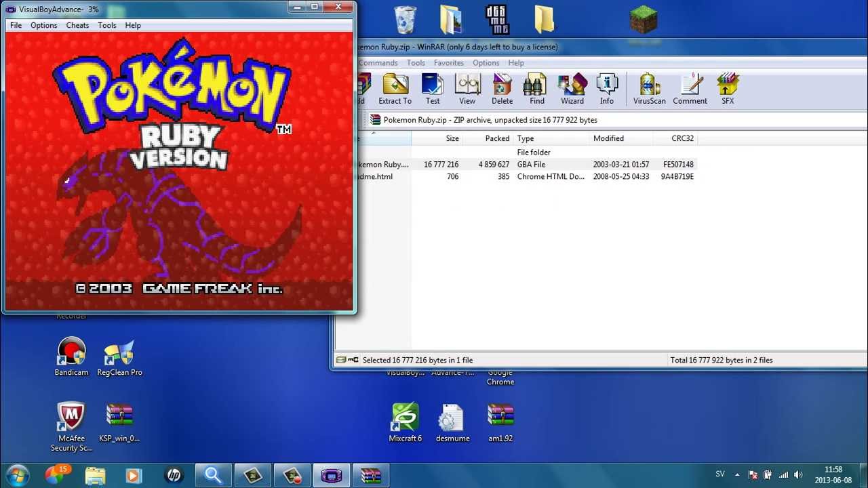Click the volume speaker tray icon
Image resolution: width=868 pixels, height=488 pixels.
[798, 474]
